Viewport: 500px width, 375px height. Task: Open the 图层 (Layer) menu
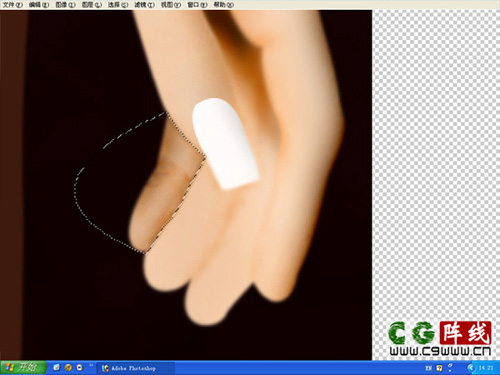point(92,5)
